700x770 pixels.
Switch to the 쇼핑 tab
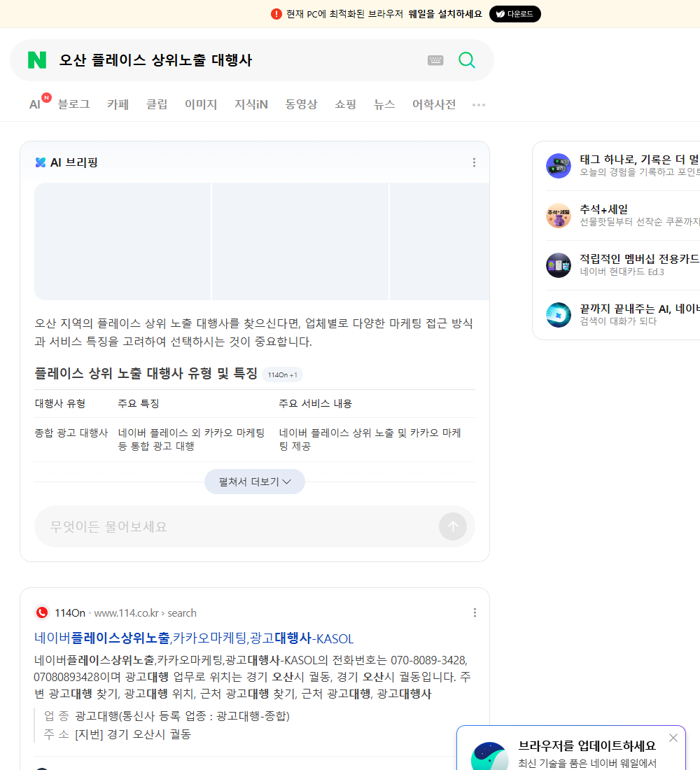click(345, 104)
